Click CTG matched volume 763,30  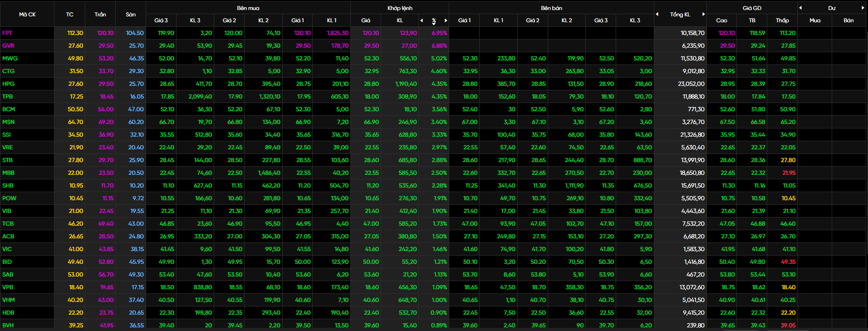407,71
